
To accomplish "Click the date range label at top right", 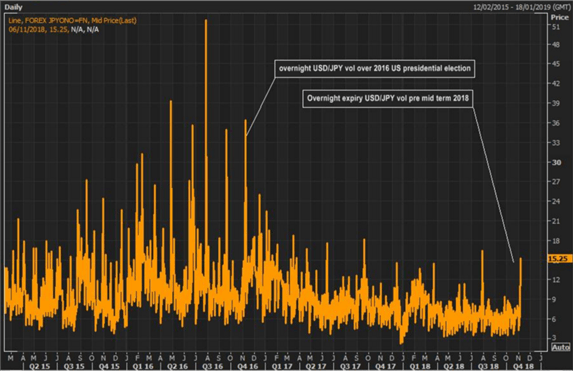I will 521,7.
